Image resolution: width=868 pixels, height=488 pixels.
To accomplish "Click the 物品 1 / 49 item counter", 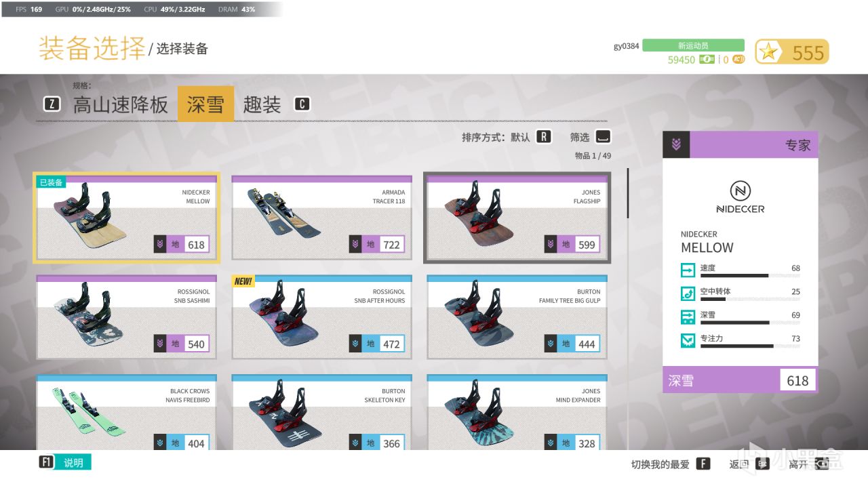I will pyautogui.click(x=593, y=156).
